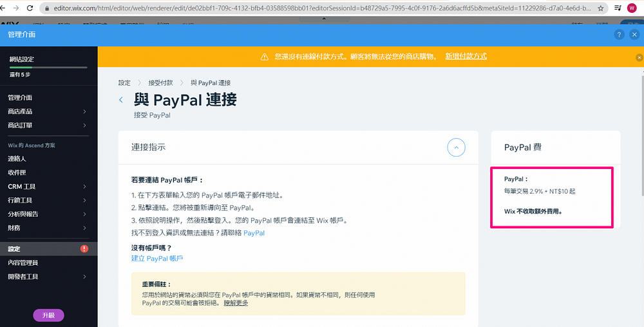
Task: Click the 瞭解更多 link in note
Action: pyautogui.click(x=236, y=302)
